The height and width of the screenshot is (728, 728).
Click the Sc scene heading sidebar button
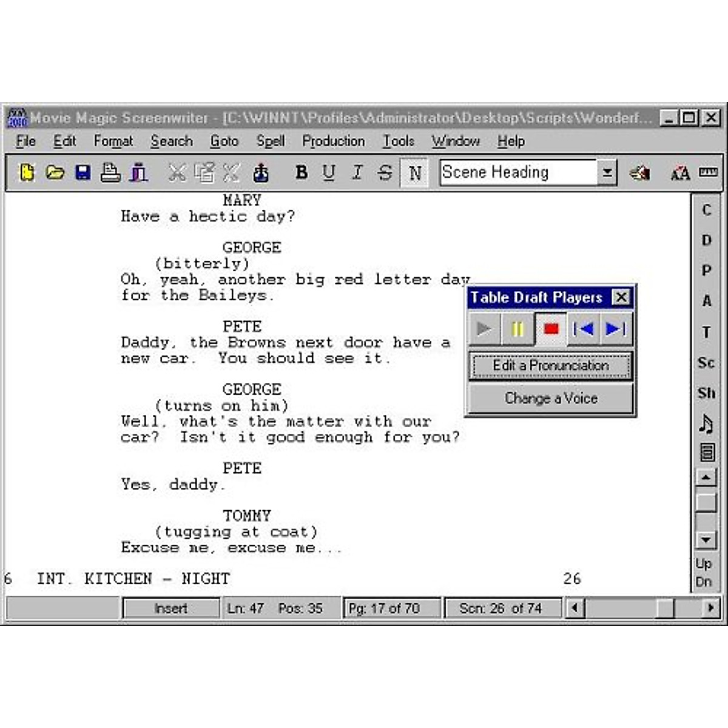click(x=706, y=363)
